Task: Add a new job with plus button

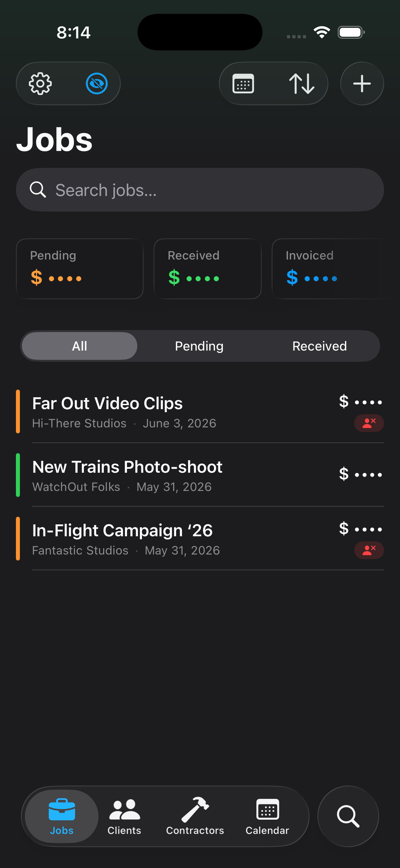Action: [362, 83]
